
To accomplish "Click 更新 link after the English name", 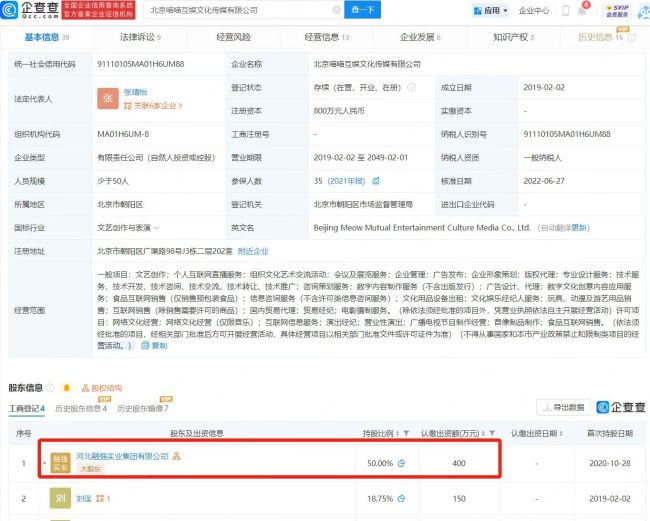I will (580, 228).
